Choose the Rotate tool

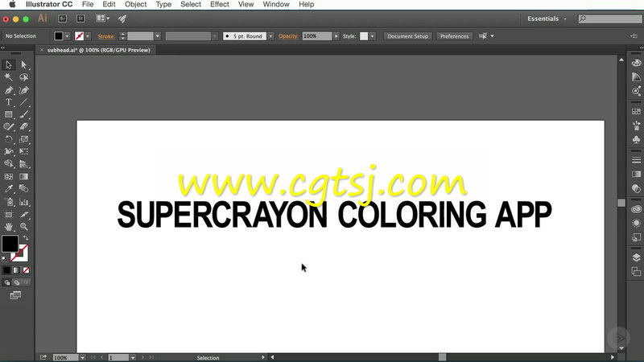click(9, 139)
